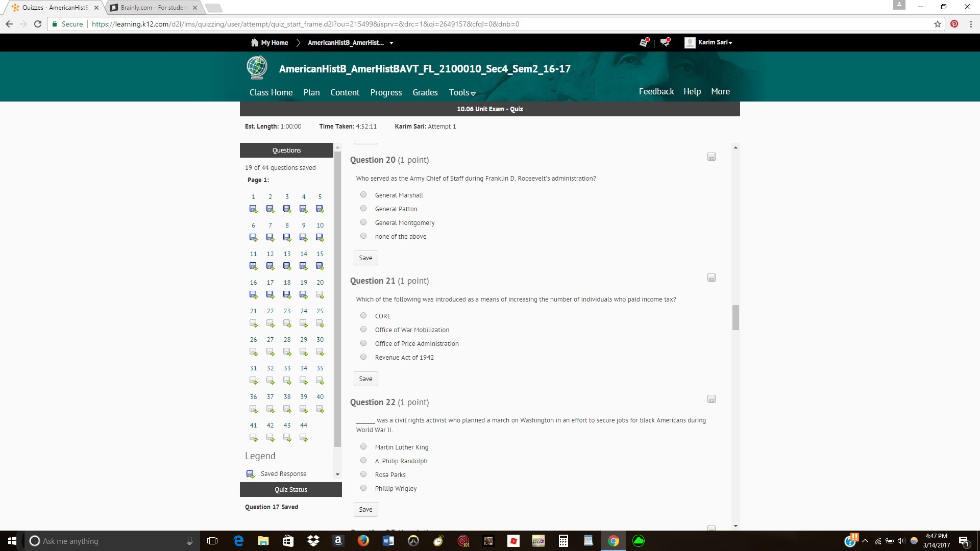
Task: Click saved response icon under question 1
Action: (x=253, y=209)
